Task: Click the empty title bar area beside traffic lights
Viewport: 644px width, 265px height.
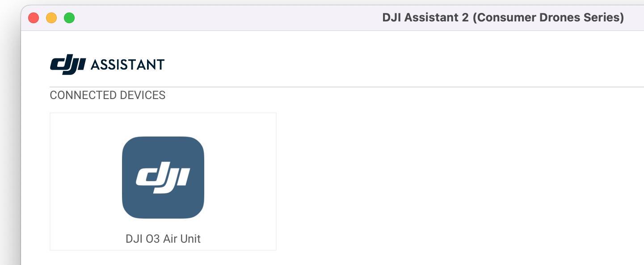Action: click(x=223, y=18)
